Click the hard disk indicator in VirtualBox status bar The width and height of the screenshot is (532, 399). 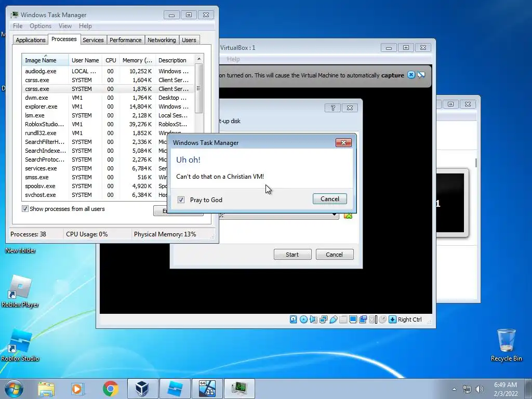click(293, 320)
